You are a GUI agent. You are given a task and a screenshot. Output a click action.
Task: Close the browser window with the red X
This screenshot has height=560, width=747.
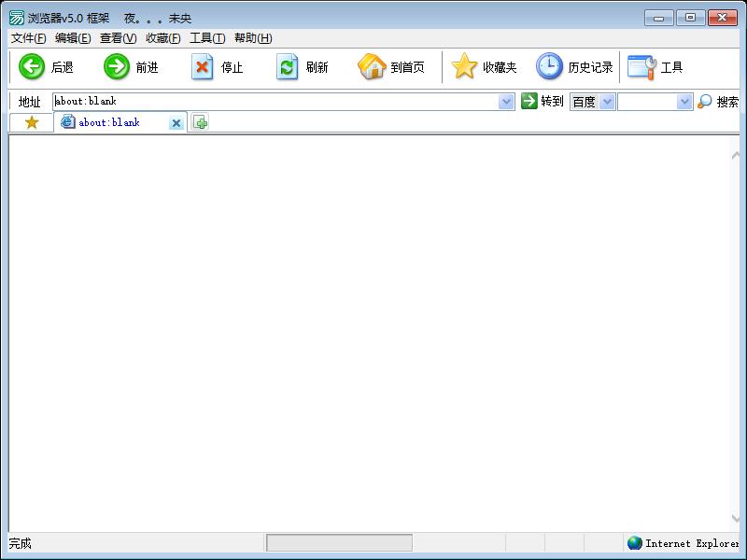(x=722, y=18)
